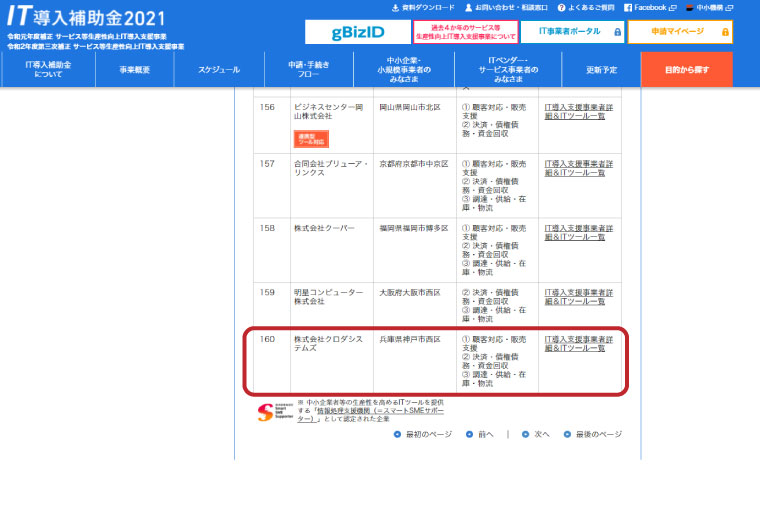Select company name 明星コンピューター株式会社
The image size is (760, 530).
tap(329, 297)
